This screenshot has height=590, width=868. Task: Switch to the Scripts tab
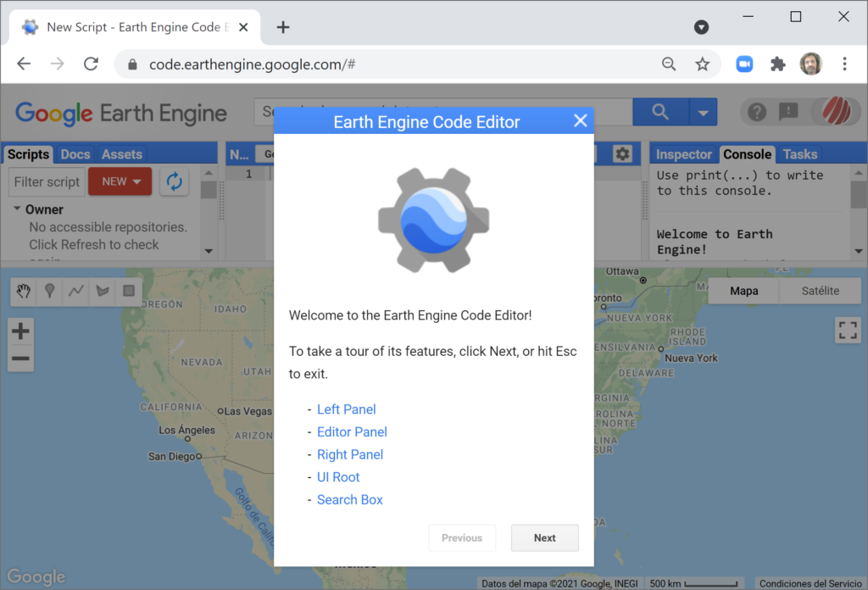[28, 154]
